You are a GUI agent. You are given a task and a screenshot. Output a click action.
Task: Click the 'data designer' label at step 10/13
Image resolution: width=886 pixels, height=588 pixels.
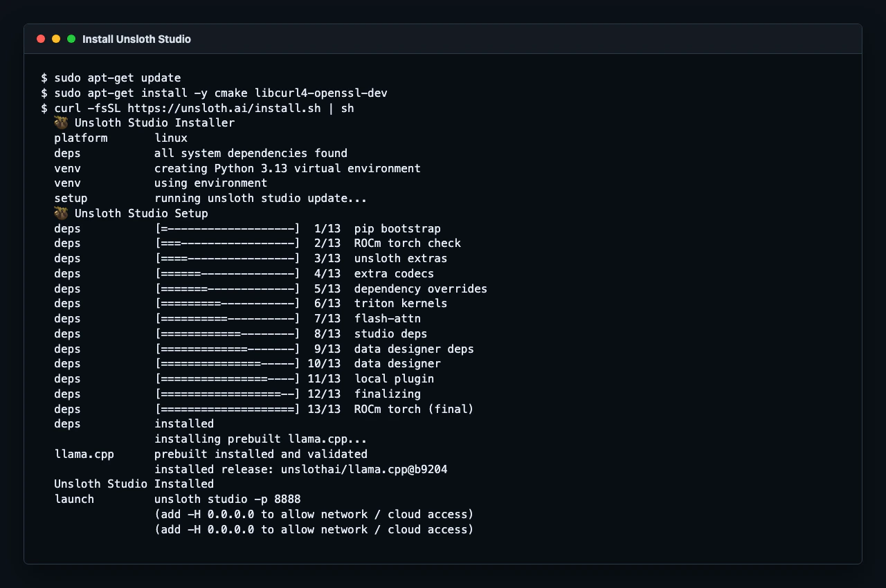(x=397, y=364)
